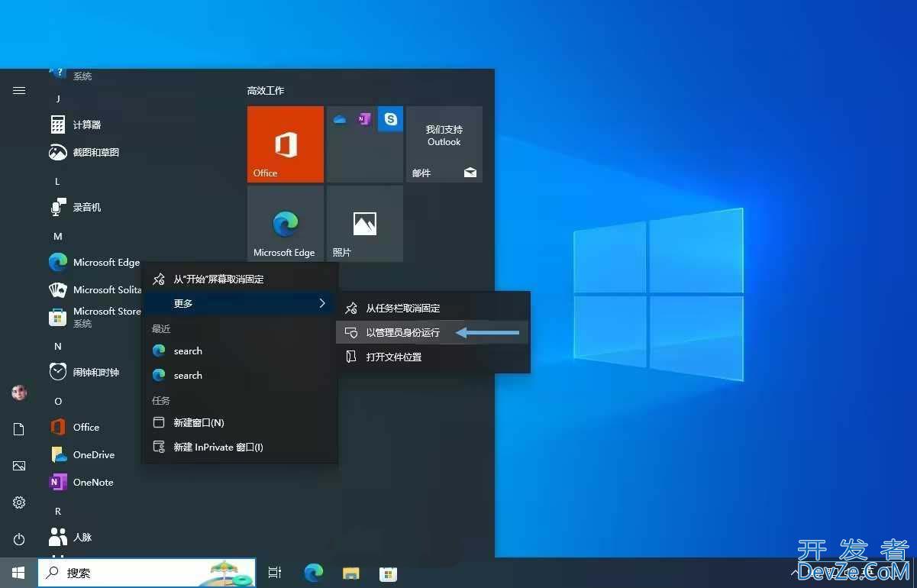
Task: Click the 高效工作 tile group title
Action: click(x=266, y=90)
